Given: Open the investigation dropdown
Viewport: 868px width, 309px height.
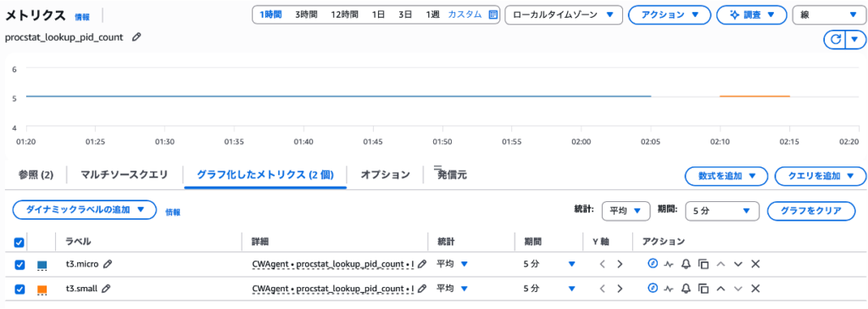Looking at the screenshot, I should [x=752, y=15].
